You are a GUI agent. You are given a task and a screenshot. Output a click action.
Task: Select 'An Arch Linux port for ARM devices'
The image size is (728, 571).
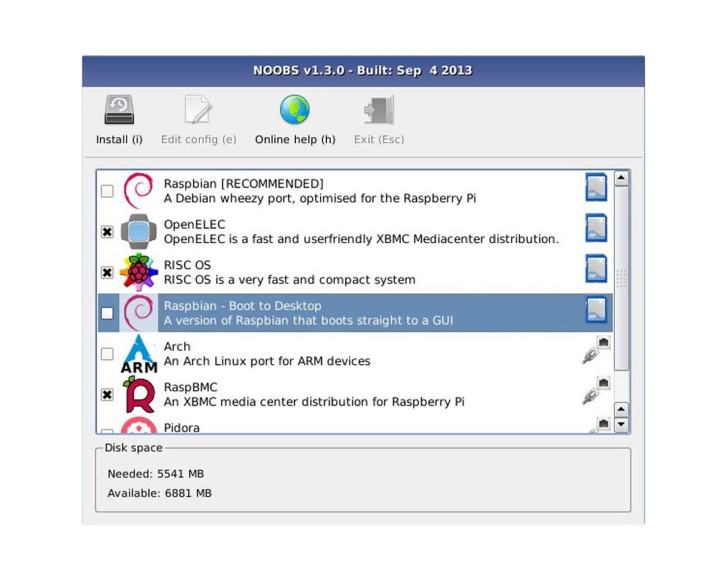[267, 361]
